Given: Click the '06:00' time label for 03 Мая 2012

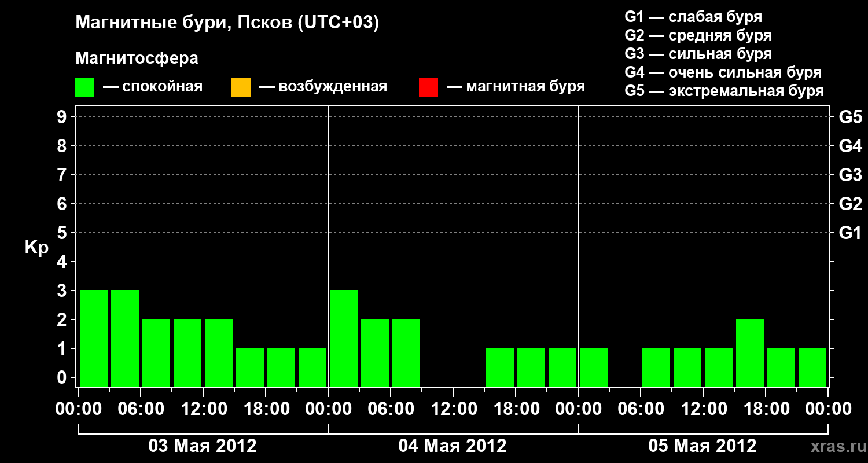Looking at the screenshot, I should pos(140,409).
